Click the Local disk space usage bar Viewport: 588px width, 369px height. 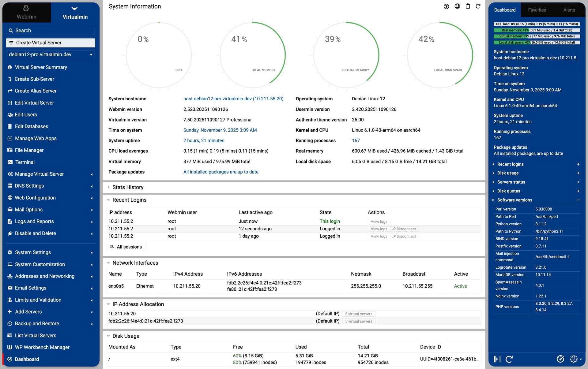click(x=537, y=43)
